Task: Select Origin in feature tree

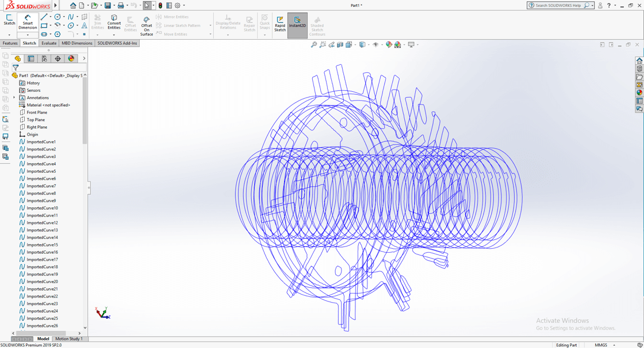Action: point(32,134)
